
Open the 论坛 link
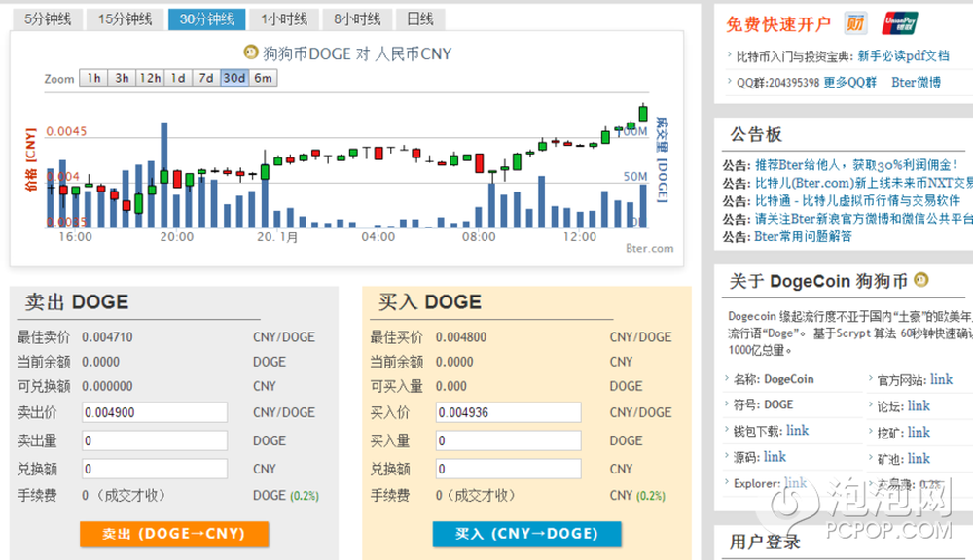pos(919,405)
